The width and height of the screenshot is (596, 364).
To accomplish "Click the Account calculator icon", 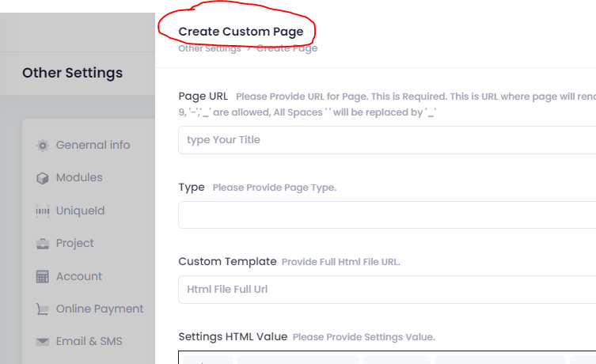I will [43, 277].
